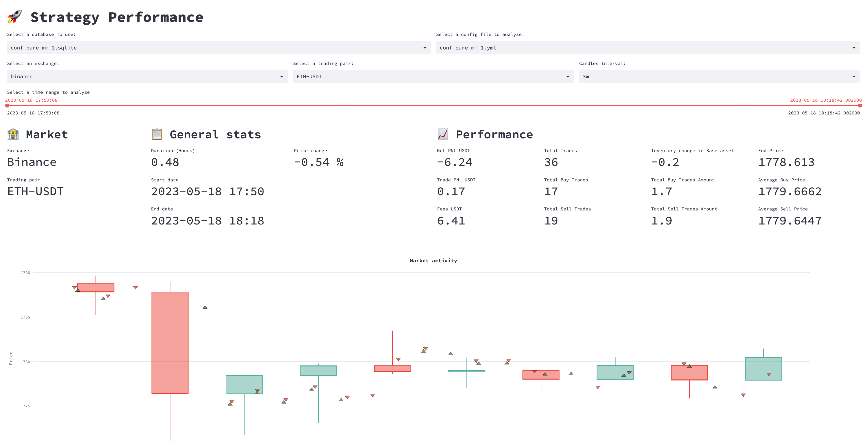
Task: Click the End Price value 1778.613
Action: coord(786,162)
